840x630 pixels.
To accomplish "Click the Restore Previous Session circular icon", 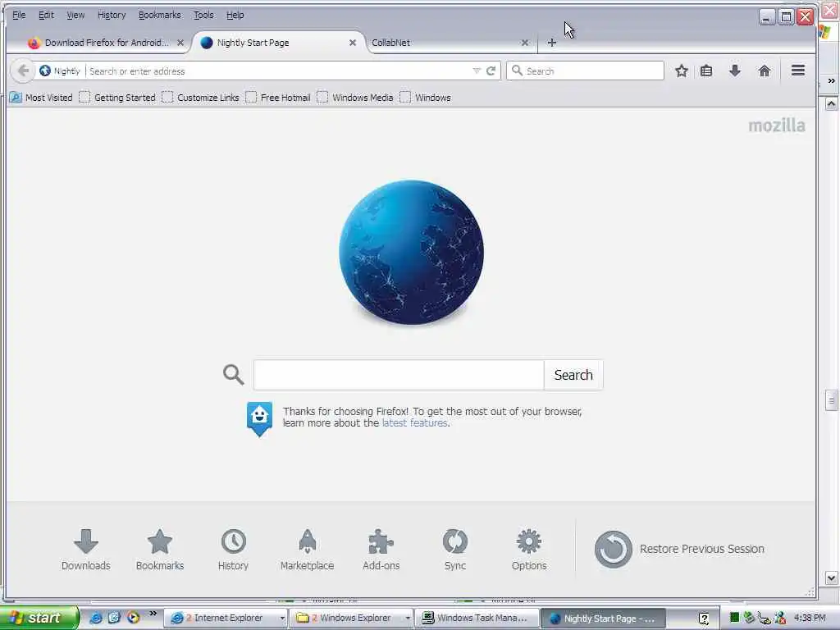I will pyautogui.click(x=614, y=549).
